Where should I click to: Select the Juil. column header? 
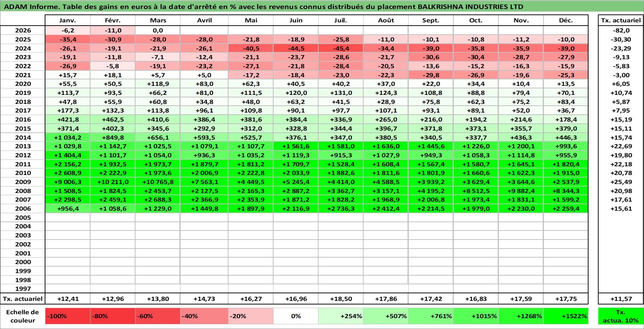click(341, 20)
